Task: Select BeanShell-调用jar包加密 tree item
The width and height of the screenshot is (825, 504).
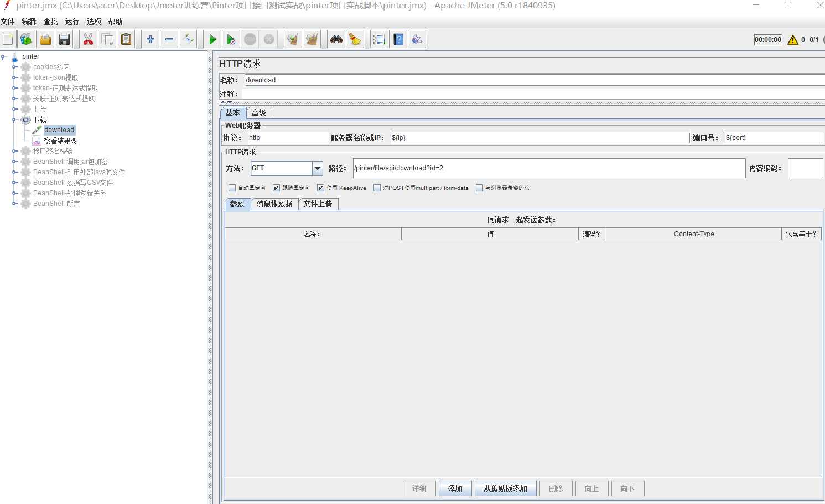Action: (70, 162)
